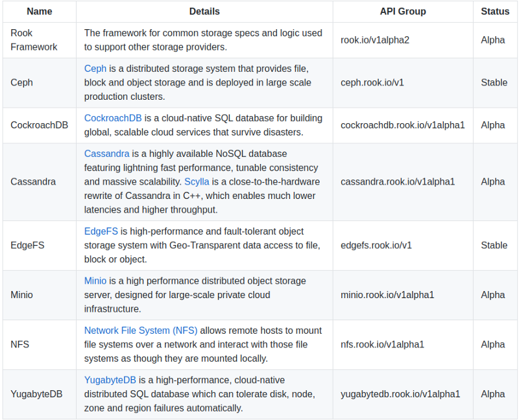Select Alpha status in Minio row

(x=493, y=295)
